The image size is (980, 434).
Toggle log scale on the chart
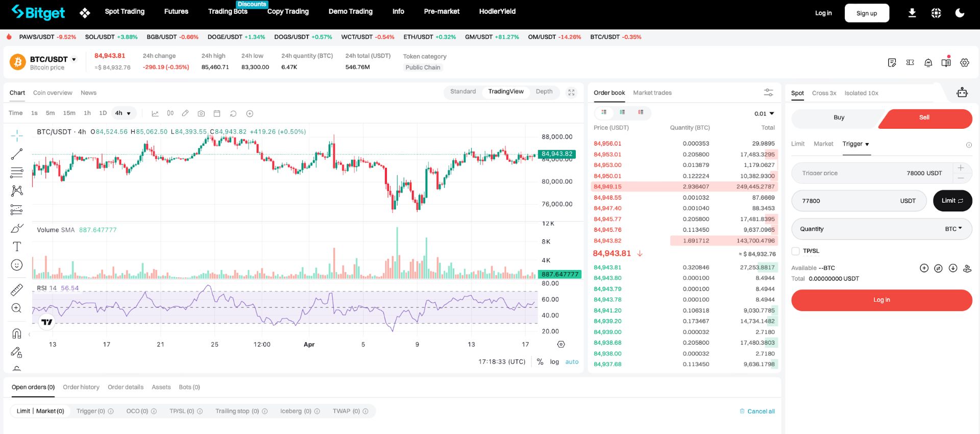[554, 361]
